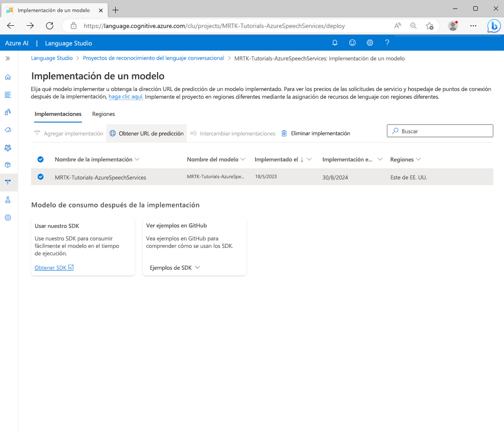Image resolution: width=504 pixels, height=432 pixels.
Task: Click the feedback smiley icon
Action: tap(352, 43)
